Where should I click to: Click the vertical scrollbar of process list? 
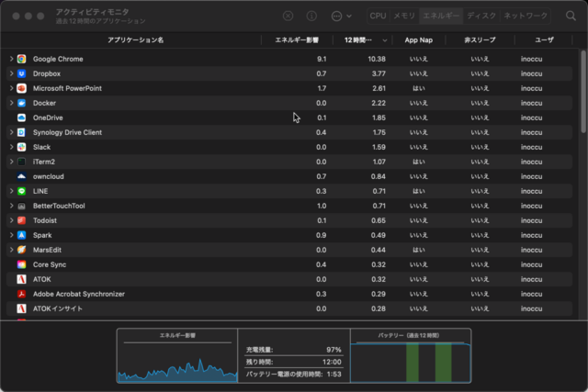(x=583, y=92)
